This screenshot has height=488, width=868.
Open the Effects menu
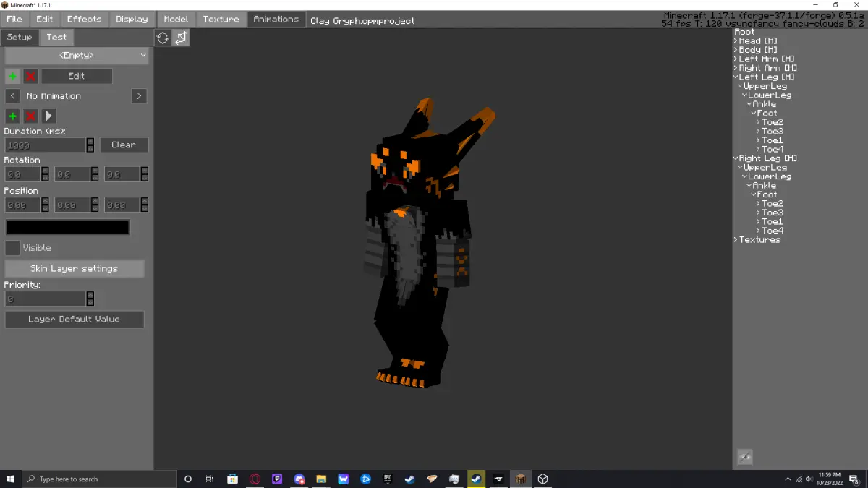click(84, 20)
